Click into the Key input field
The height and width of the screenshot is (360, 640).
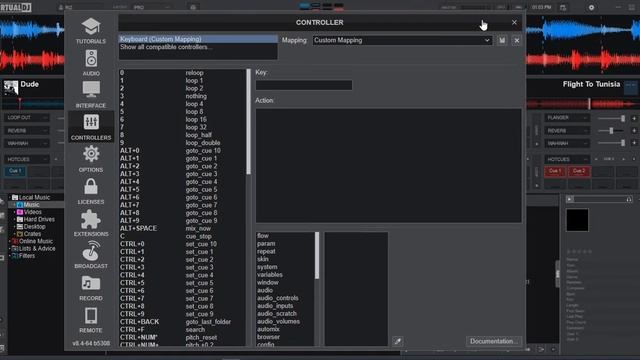click(304, 85)
